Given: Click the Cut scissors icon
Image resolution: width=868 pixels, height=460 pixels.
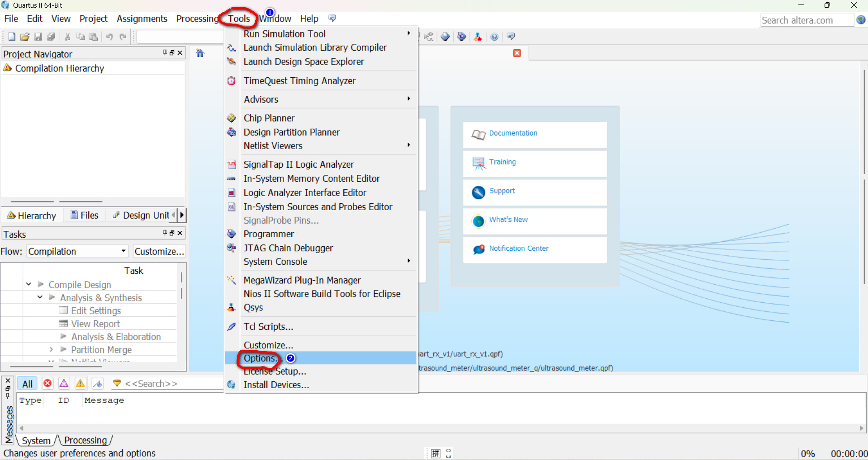Looking at the screenshot, I should point(67,37).
